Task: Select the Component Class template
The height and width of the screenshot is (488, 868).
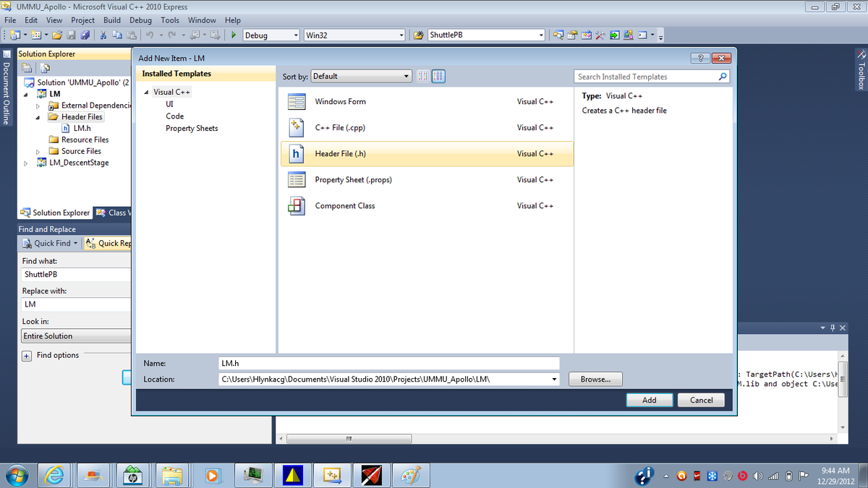Action: (x=426, y=206)
